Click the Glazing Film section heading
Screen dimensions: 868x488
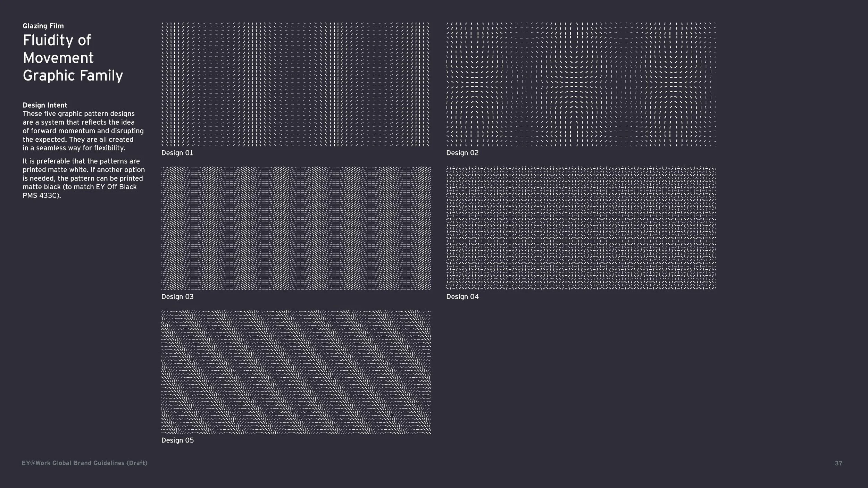tap(43, 26)
